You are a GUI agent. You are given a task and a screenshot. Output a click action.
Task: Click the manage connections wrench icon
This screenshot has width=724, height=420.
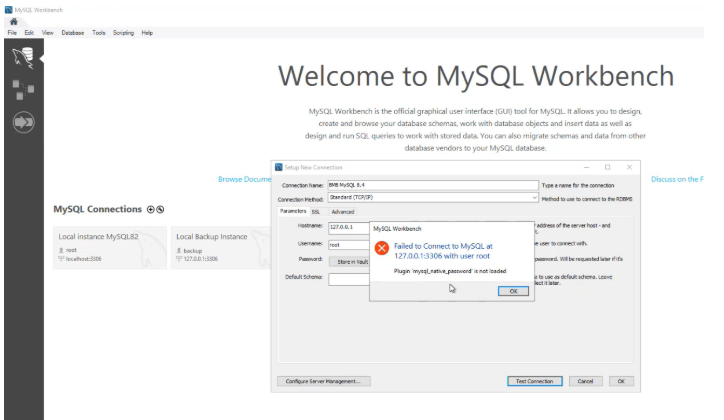pyautogui.click(x=160, y=210)
